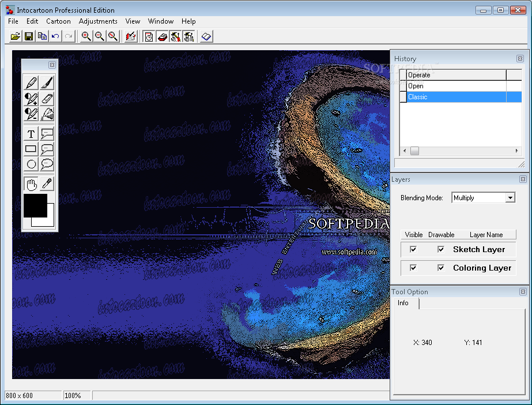
Task: Click the Save floppy disk icon
Action: pyautogui.click(x=29, y=36)
